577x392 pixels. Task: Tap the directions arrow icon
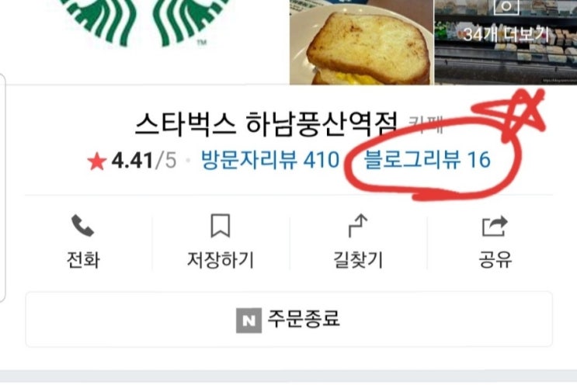point(358,225)
